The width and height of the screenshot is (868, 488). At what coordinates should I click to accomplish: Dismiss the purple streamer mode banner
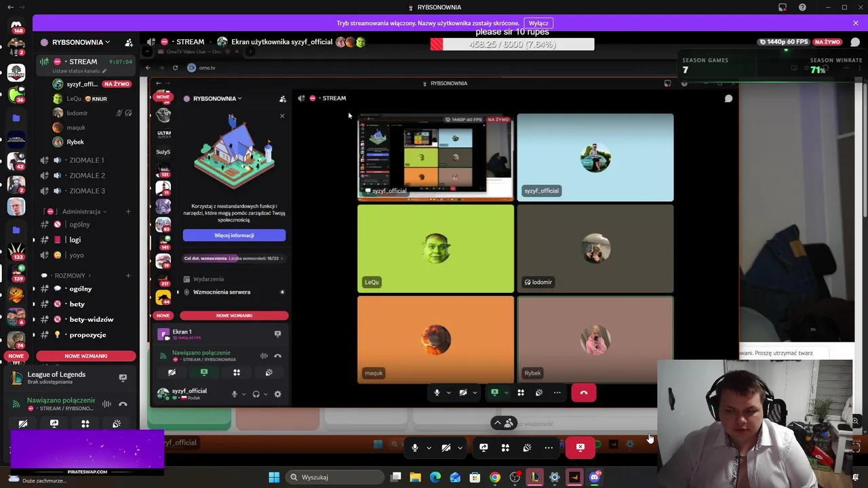pos(856,23)
